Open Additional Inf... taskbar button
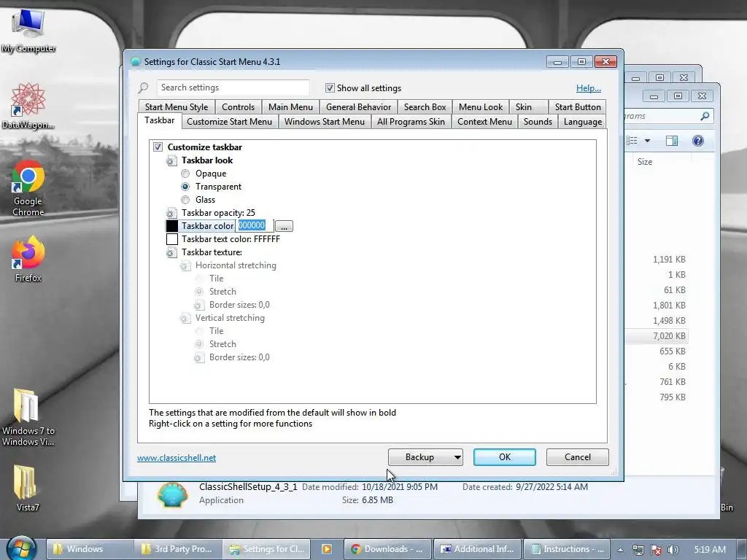 tap(478, 549)
